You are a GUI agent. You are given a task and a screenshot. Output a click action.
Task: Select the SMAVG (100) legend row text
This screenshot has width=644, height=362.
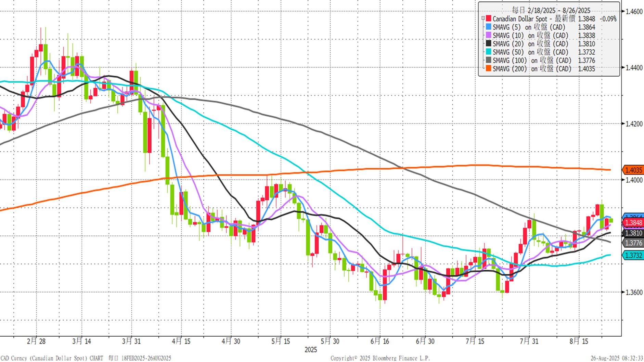click(x=532, y=61)
